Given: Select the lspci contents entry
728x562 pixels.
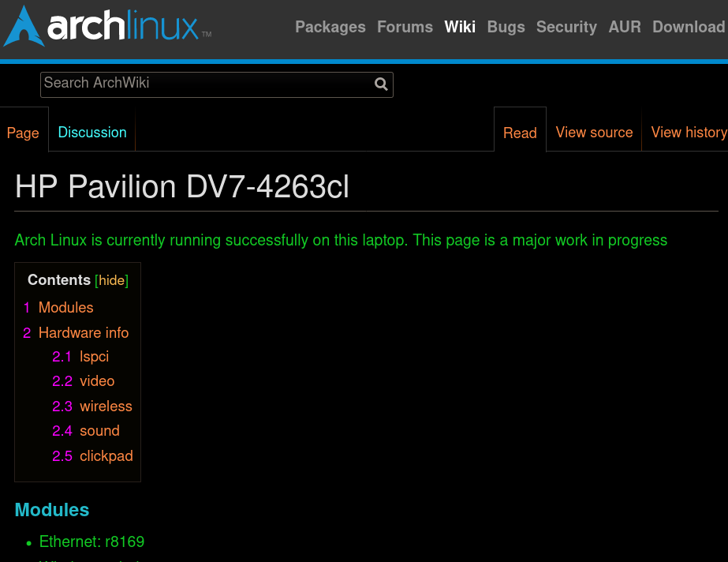Looking at the screenshot, I should point(94,358).
